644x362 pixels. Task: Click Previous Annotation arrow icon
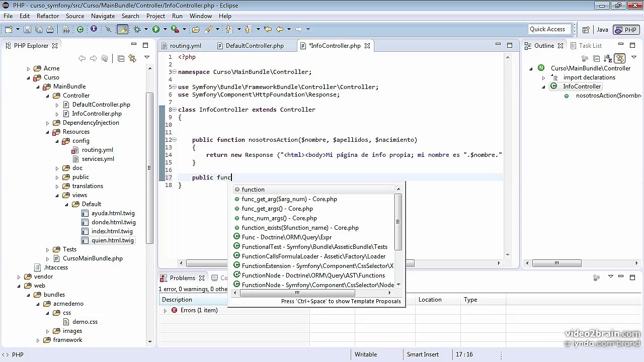(x=248, y=30)
